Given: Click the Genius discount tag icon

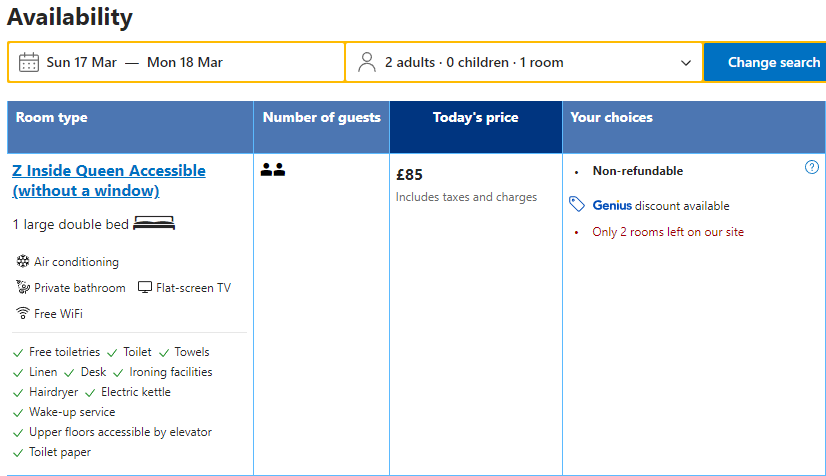Looking at the screenshot, I should (577, 205).
